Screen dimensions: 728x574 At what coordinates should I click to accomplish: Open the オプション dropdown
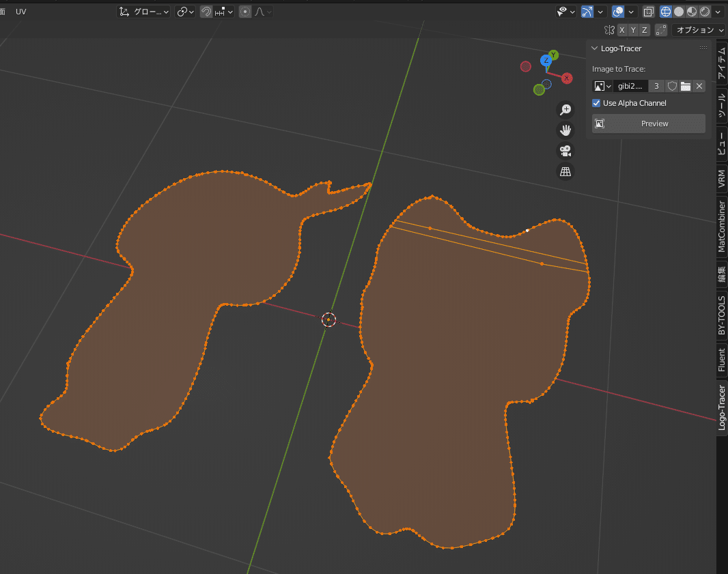[x=698, y=30]
